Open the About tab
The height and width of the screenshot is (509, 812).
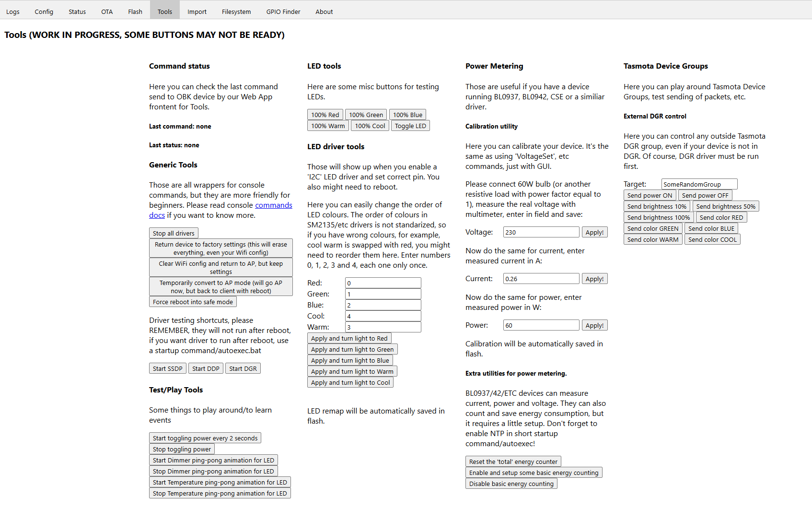click(x=324, y=12)
